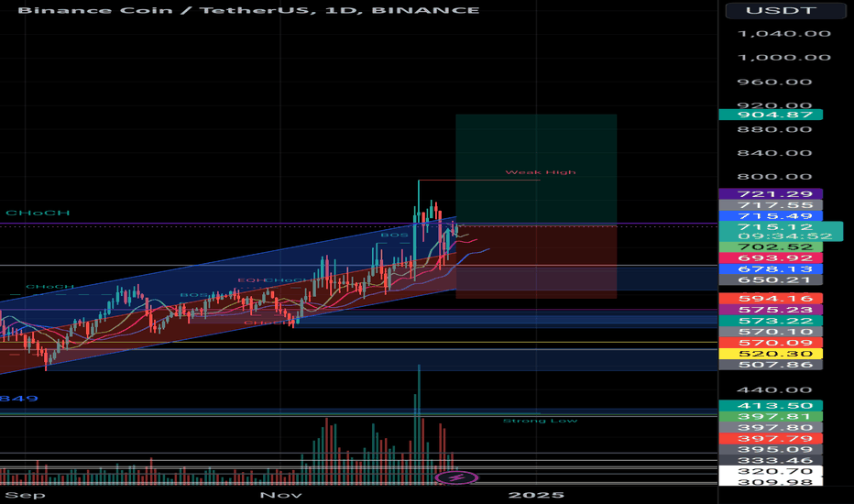Click the current price label 715.12
854x504 pixels.
[775, 226]
